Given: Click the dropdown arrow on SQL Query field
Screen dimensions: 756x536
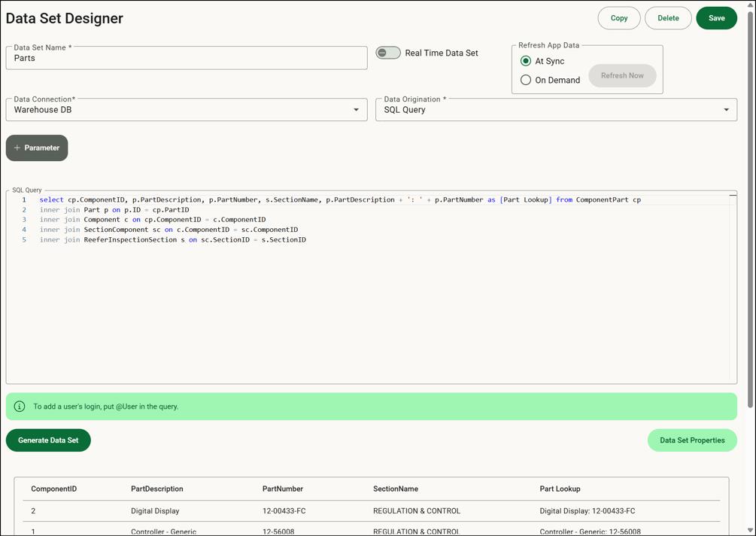Looking at the screenshot, I should pyautogui.click(x=727, y=109).
